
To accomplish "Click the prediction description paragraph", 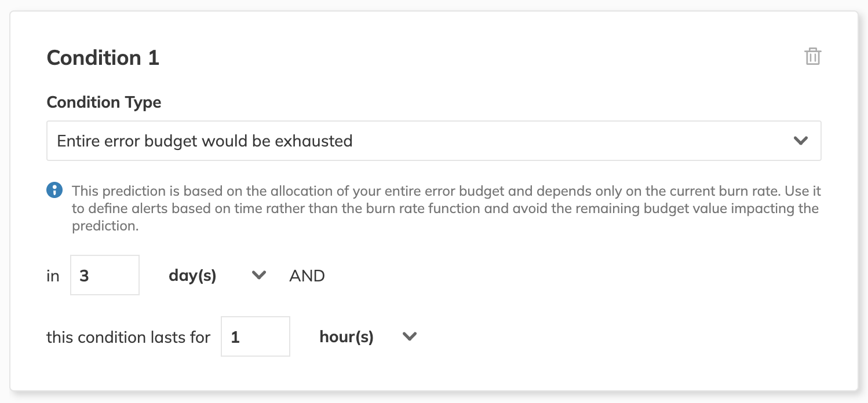I will coord(446,208).
